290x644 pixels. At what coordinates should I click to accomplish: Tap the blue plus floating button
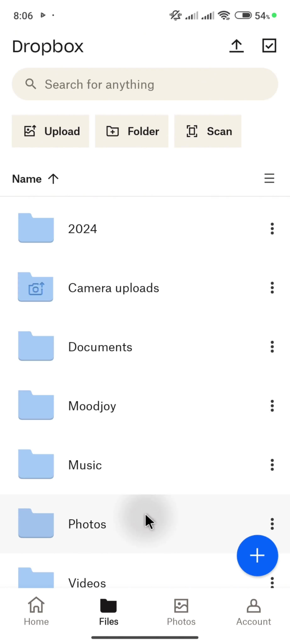coord(257,555)
